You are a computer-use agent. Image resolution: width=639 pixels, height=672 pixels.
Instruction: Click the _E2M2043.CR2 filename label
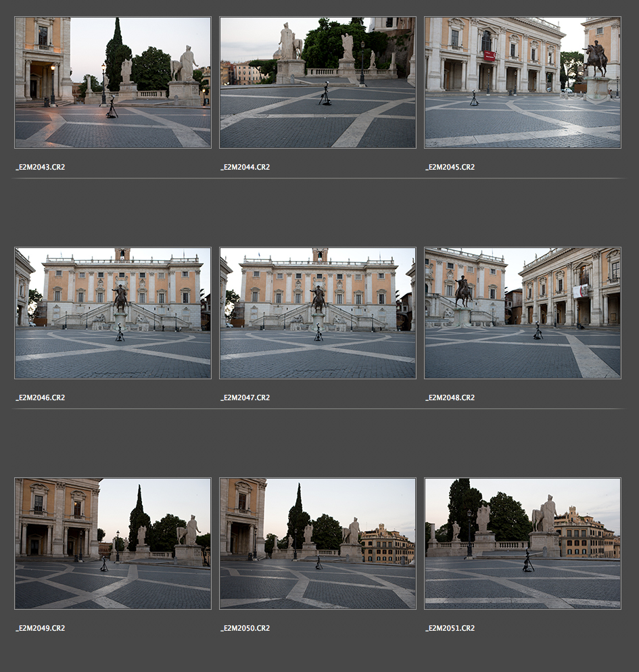[x=41, y=167]
